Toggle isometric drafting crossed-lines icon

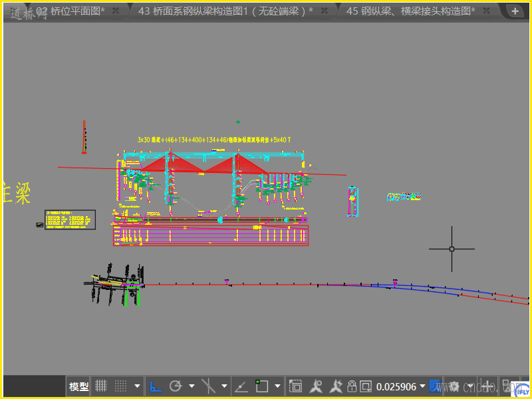pyautogui.click(x=208, y=386)
